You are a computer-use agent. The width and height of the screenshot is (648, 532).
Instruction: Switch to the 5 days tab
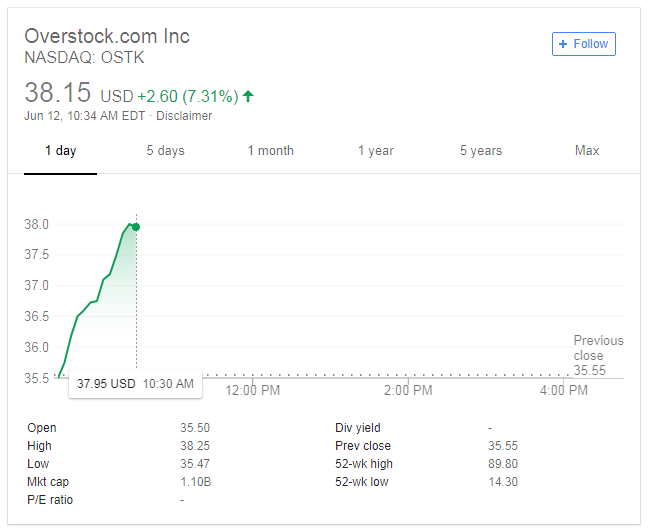[x=165, y=150]
